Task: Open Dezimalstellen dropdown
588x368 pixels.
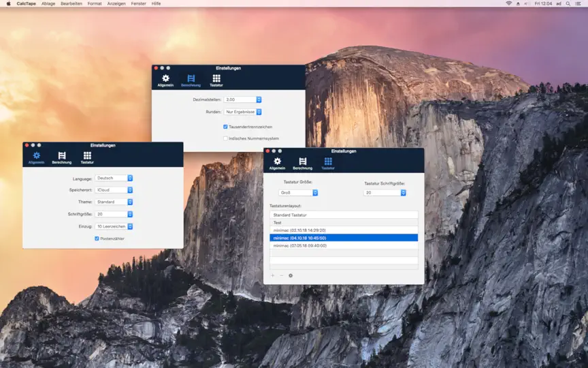Action: point(243,99)
